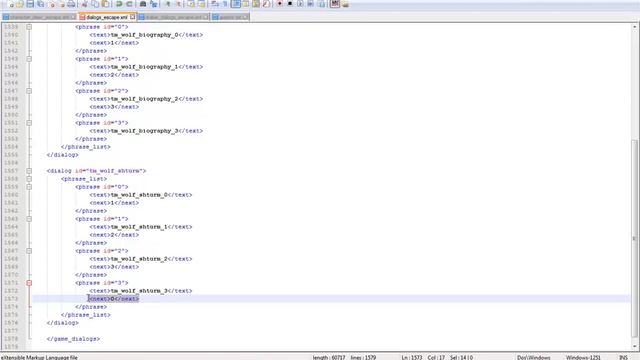The image size is (640, 360).
Task: Switch to the dialogs_escape.xml tab
Action: (107, 17)
